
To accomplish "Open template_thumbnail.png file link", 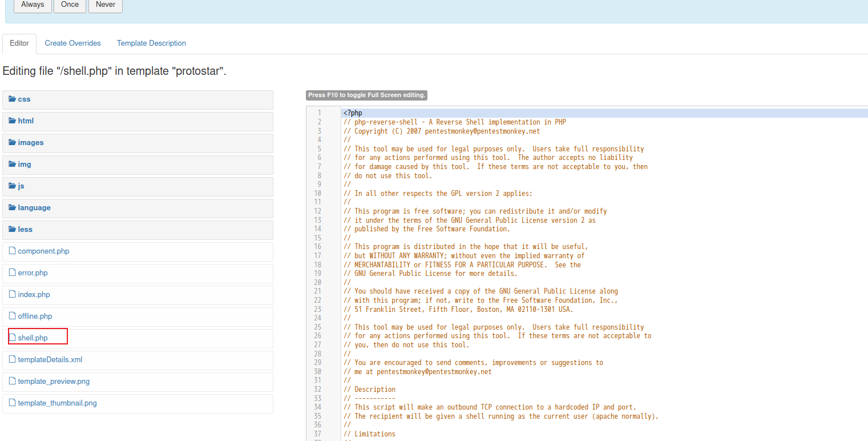I will tap(57, 403).
